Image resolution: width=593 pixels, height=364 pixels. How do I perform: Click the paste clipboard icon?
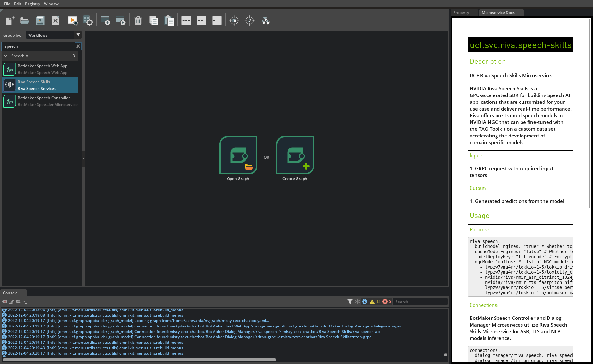169,21
